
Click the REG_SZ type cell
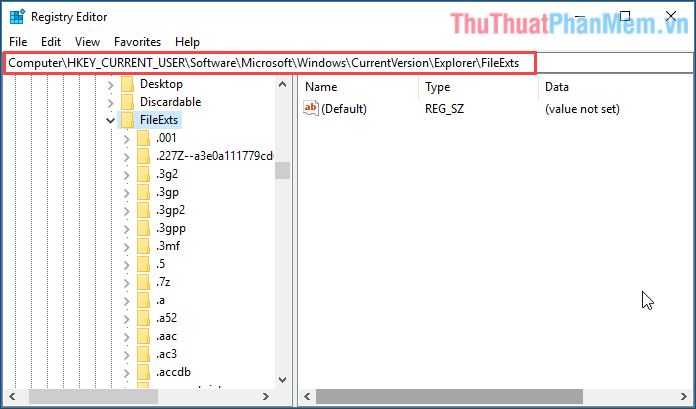pyautogui.click(x=444, y=109)
